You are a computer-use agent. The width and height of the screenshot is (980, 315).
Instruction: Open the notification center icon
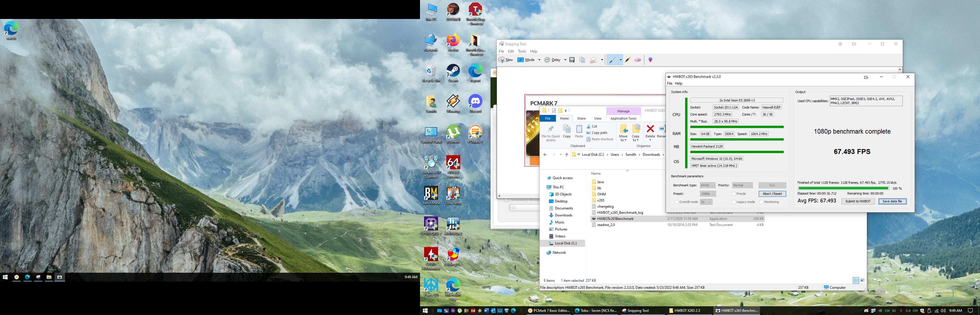tap(970, 311)
